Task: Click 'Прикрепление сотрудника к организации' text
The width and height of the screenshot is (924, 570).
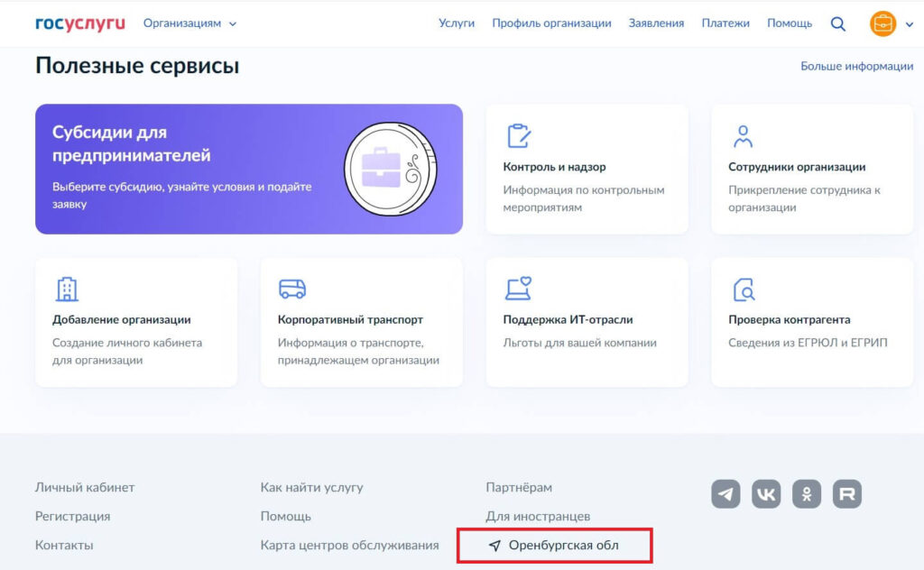Action: coord(804,198)
